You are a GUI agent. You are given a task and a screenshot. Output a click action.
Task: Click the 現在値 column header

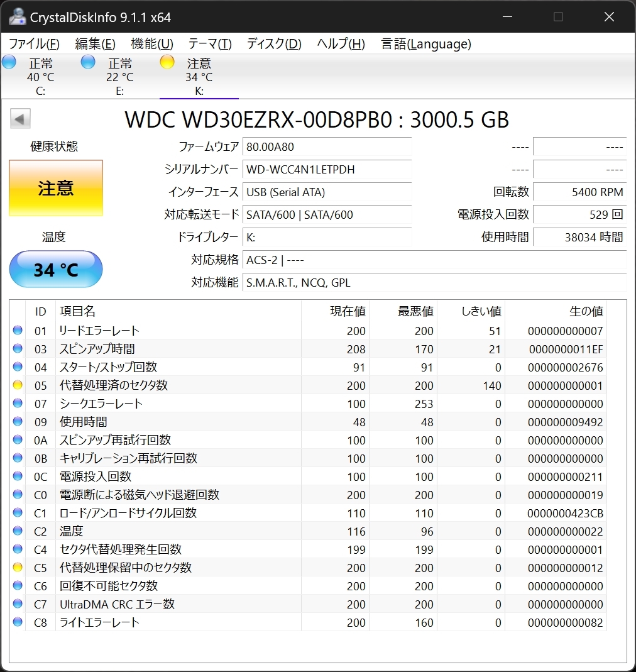click(335, 311)
